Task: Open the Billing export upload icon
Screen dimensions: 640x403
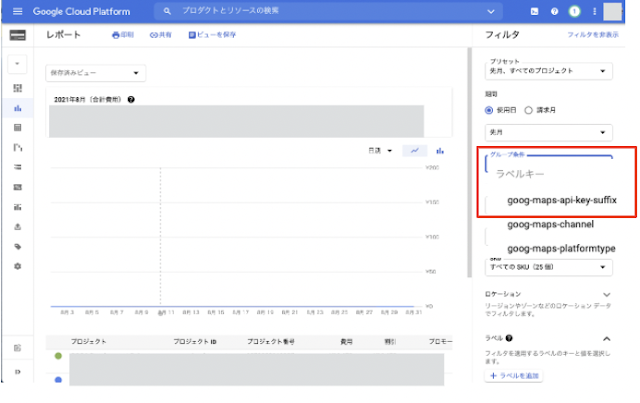Action: (x=18, y=227)
